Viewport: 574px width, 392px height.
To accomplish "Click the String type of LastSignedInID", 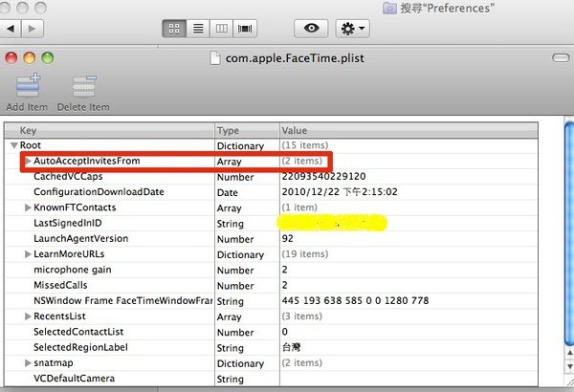I will [x=231, y=224].
